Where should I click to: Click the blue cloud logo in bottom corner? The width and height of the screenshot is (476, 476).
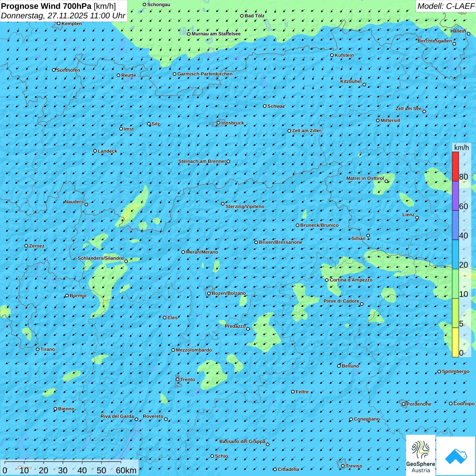click(456, 456)
